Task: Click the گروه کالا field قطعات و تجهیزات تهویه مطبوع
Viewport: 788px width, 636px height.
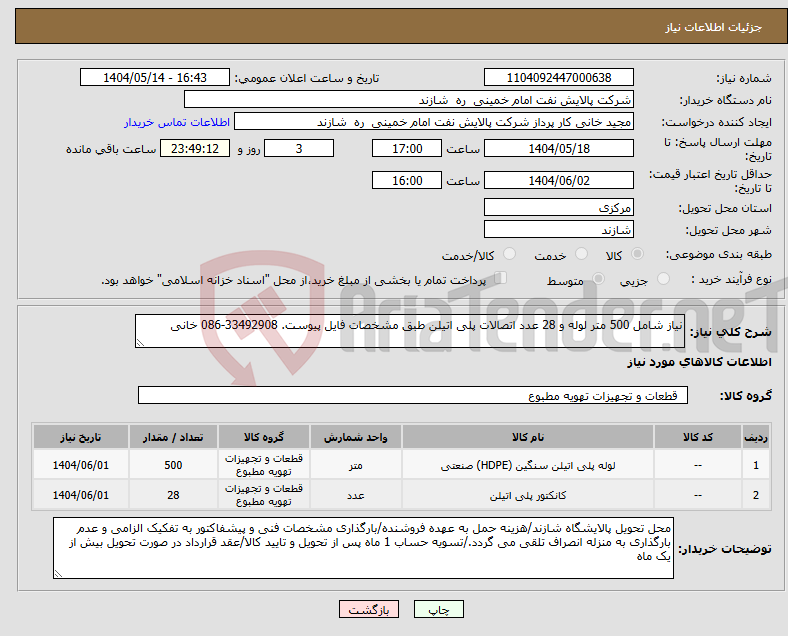Action: tap(413, 395)
